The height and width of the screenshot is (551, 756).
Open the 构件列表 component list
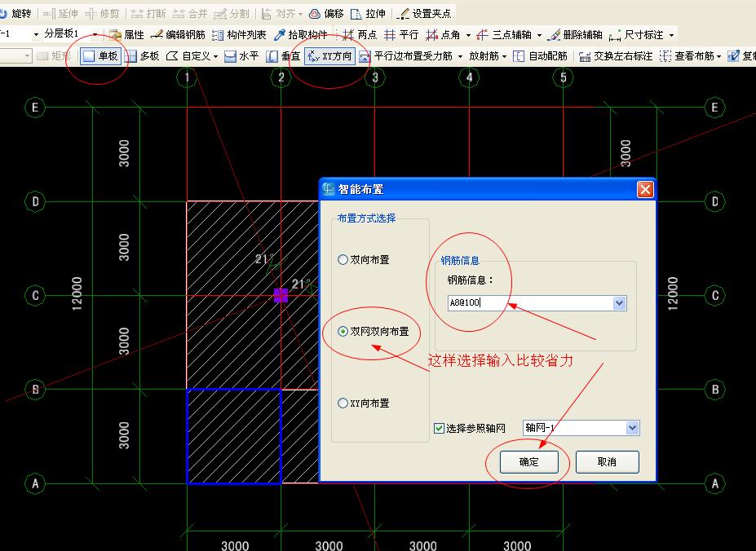tap(239, 35)
